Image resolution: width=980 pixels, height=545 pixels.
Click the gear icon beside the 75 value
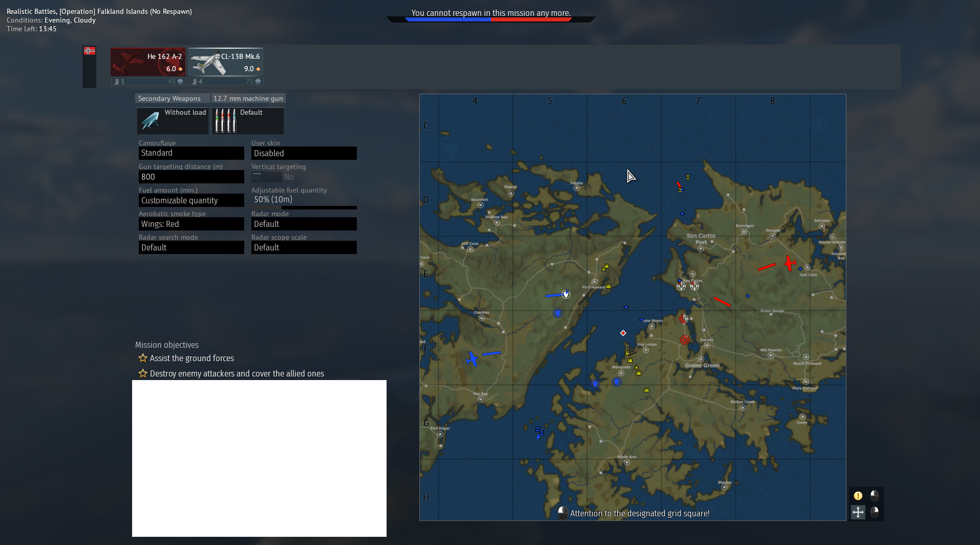point(258,81)
